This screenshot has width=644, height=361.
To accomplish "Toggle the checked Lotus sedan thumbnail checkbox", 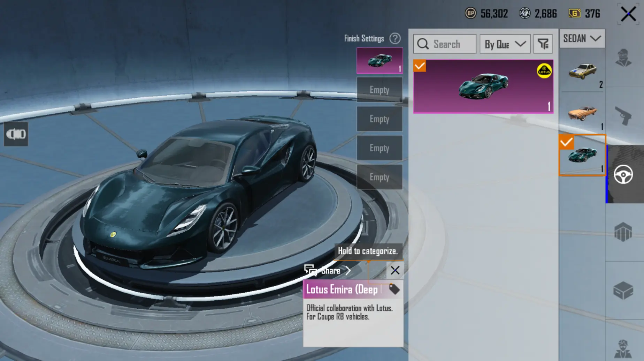I will click(566, 142).
